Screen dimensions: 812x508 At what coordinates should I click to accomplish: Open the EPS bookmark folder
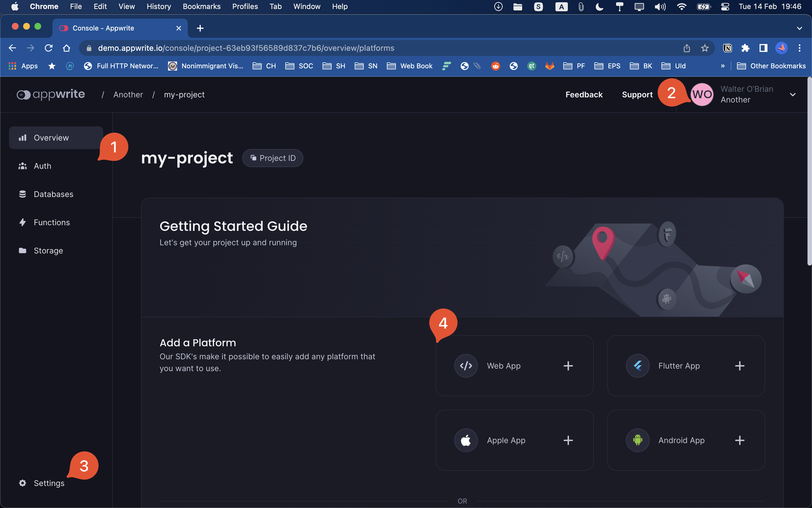click(x=607, y=66)
